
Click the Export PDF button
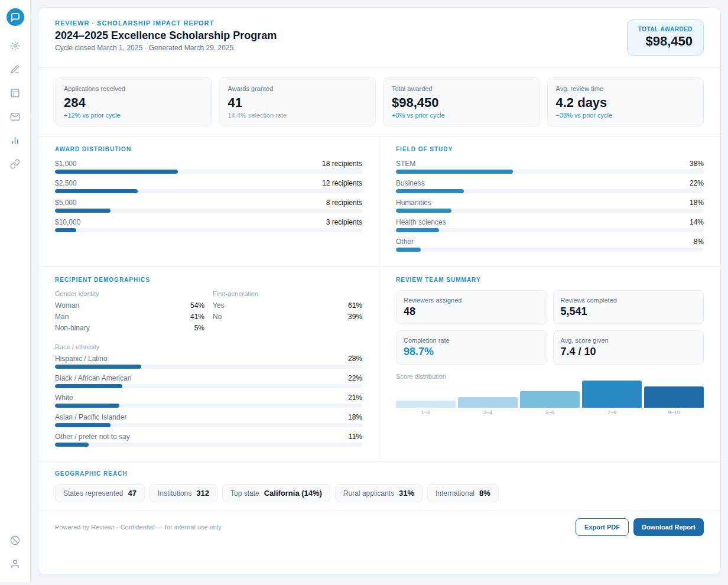tap(602, 527)
